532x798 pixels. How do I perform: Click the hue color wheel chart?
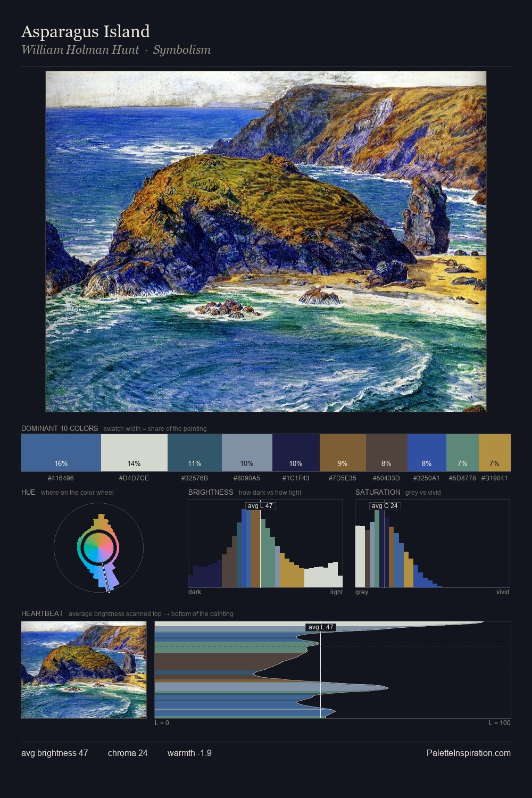pyautogui.click(x=99, y=548)
